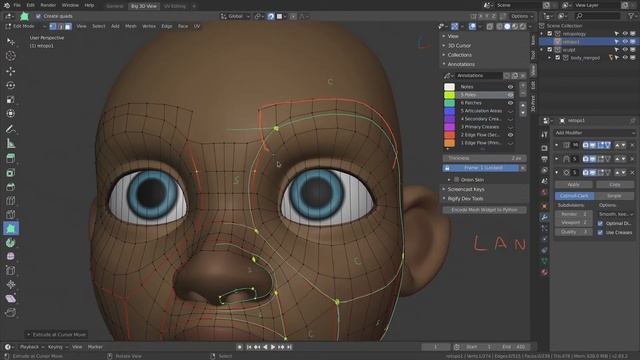Screen dimensions: 640x360
Task: Jump to the timeline start frame button
Action: point(249,347)
